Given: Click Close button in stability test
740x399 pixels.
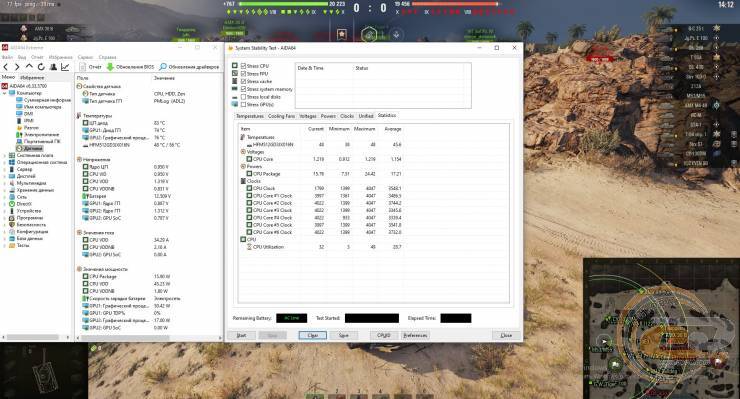Looking at the screenshot, I should click(x=506, y=335).
